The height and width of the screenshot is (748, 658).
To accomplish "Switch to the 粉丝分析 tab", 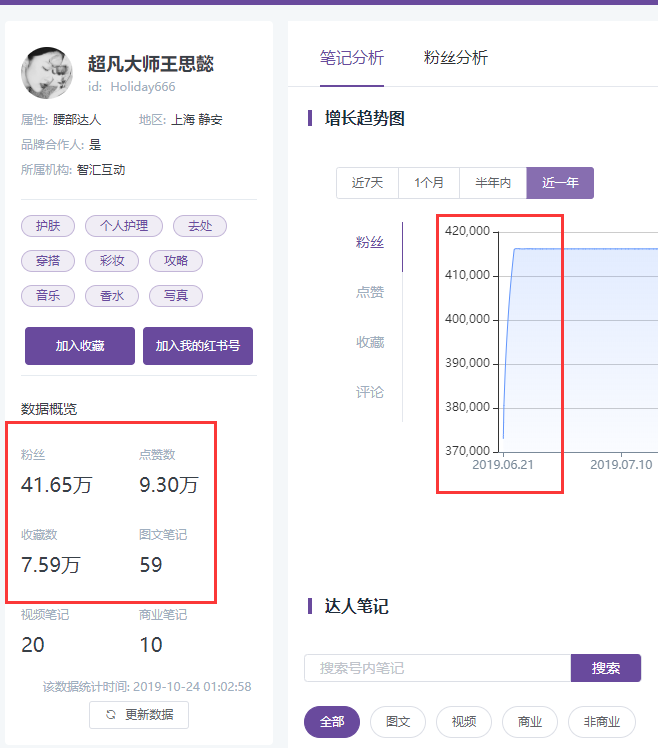I will [456, 58].
